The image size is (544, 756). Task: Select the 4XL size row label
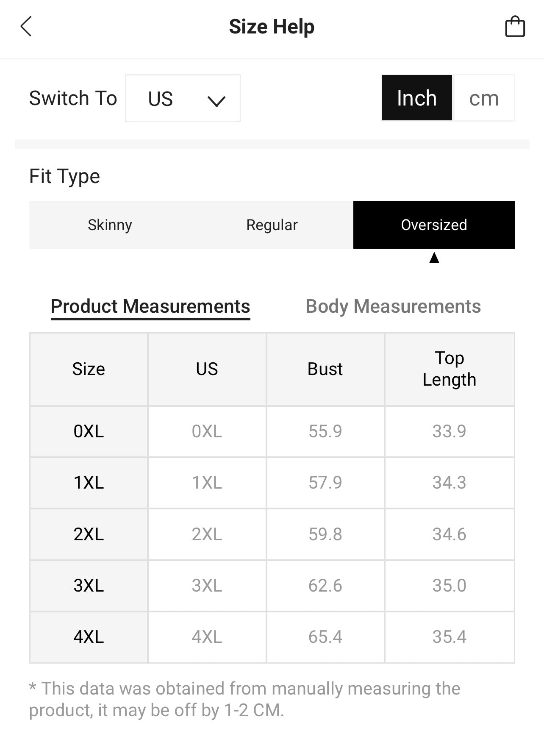pyautogui.click(x=89, y=637)
